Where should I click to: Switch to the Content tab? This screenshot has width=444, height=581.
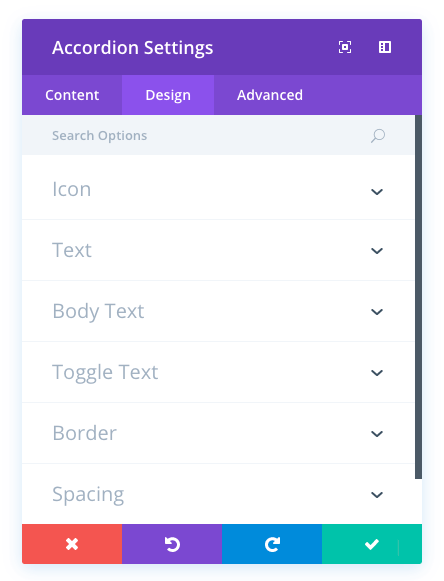(x=72, y=95)
